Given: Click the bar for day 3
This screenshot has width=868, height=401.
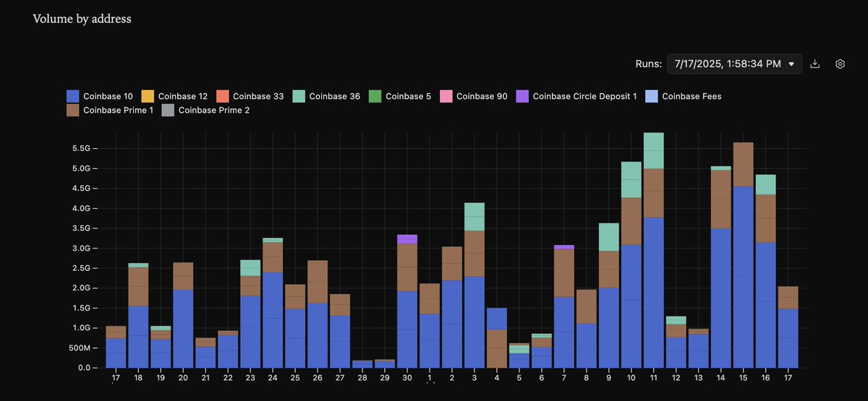Looking at the screenshot, I should [x=475, y=285].
